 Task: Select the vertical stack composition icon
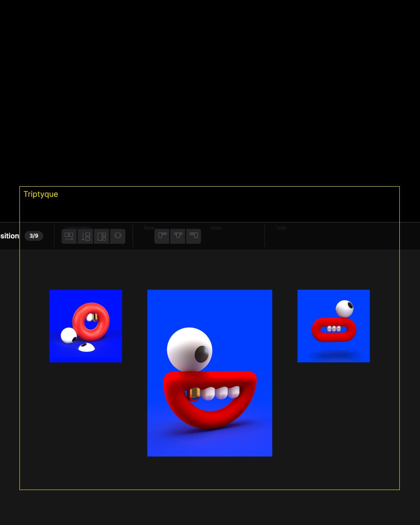click(86, 236)
